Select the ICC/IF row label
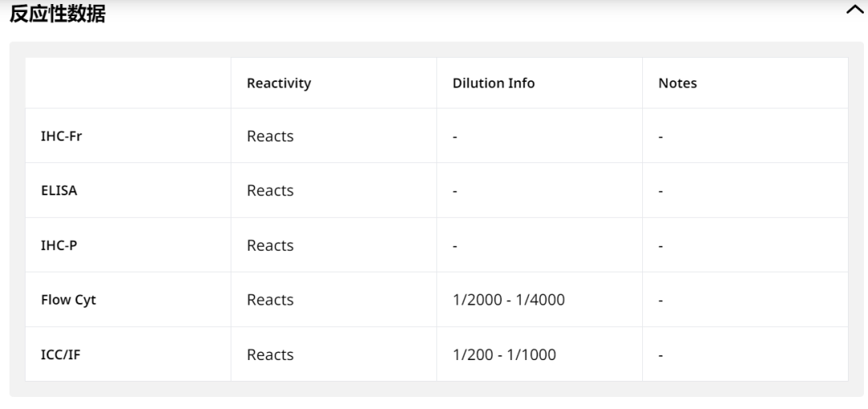 point(60,354)
